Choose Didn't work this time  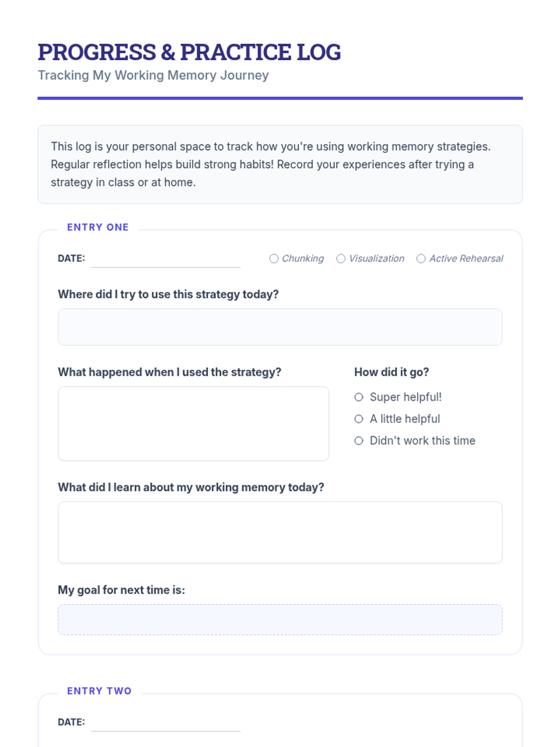point(359,441)
